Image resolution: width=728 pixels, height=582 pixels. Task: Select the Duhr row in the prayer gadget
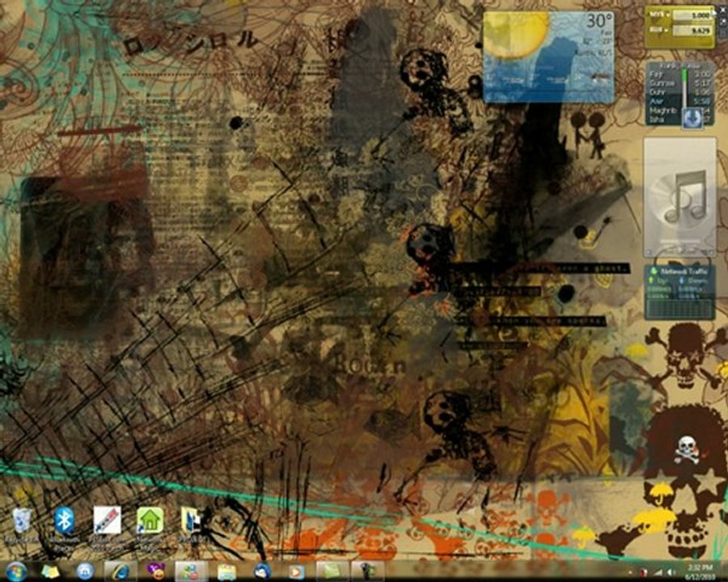[679, 92]
